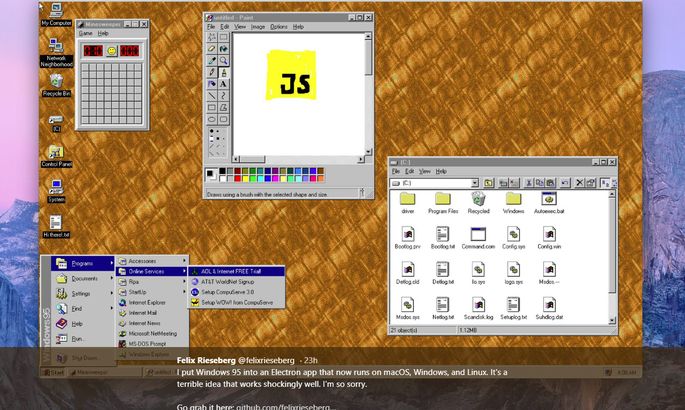Select the Free-Form Select tool in Paint
The width and height of the screenshot is (685, 410).
pyautogui.click(x=212, y=37)
